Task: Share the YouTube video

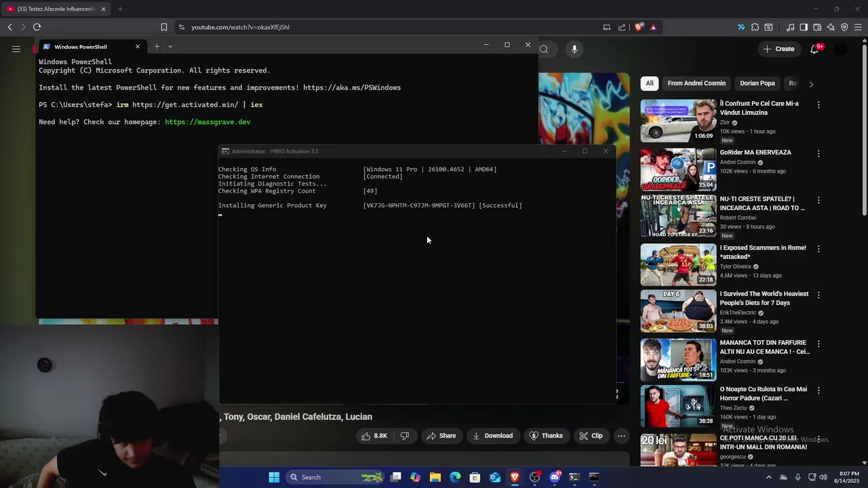Action: tap(441, 436)
